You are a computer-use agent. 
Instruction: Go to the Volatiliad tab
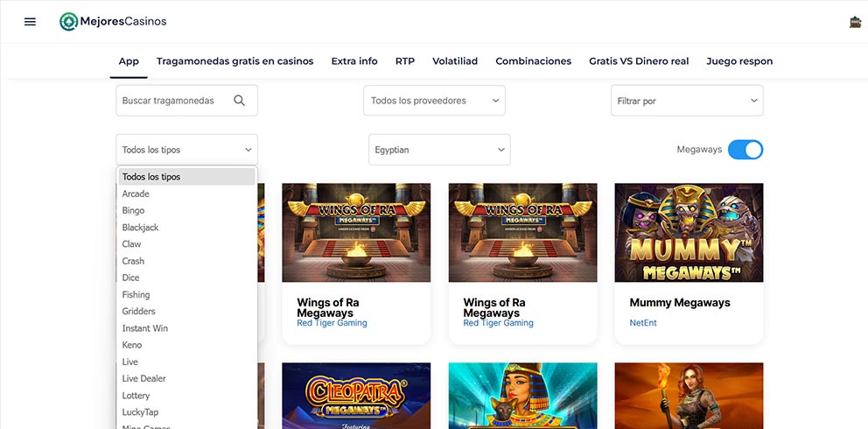(455, 61)
